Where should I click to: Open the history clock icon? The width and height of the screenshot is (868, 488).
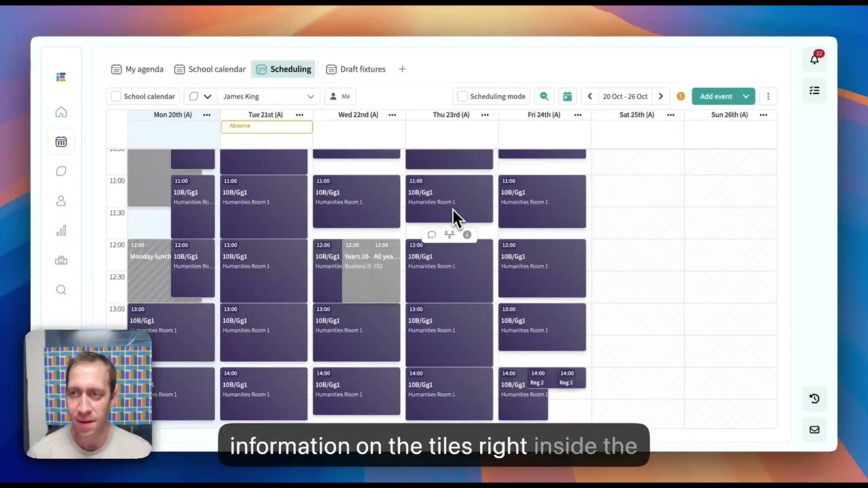[814, 399]
